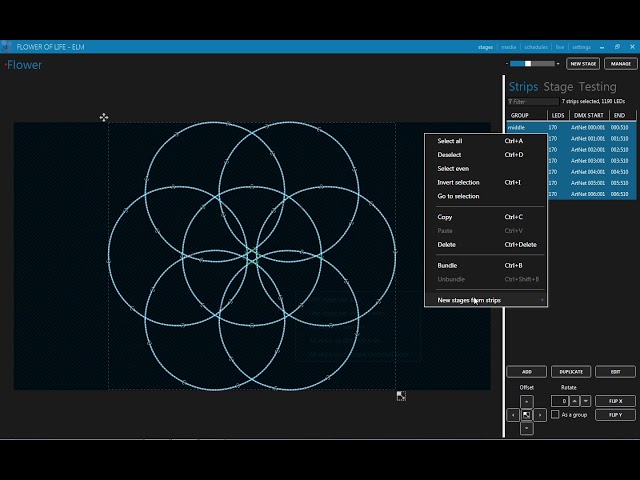Select the strip row with ArtNet 002:001
640x480 pixels.
point(592,150)
